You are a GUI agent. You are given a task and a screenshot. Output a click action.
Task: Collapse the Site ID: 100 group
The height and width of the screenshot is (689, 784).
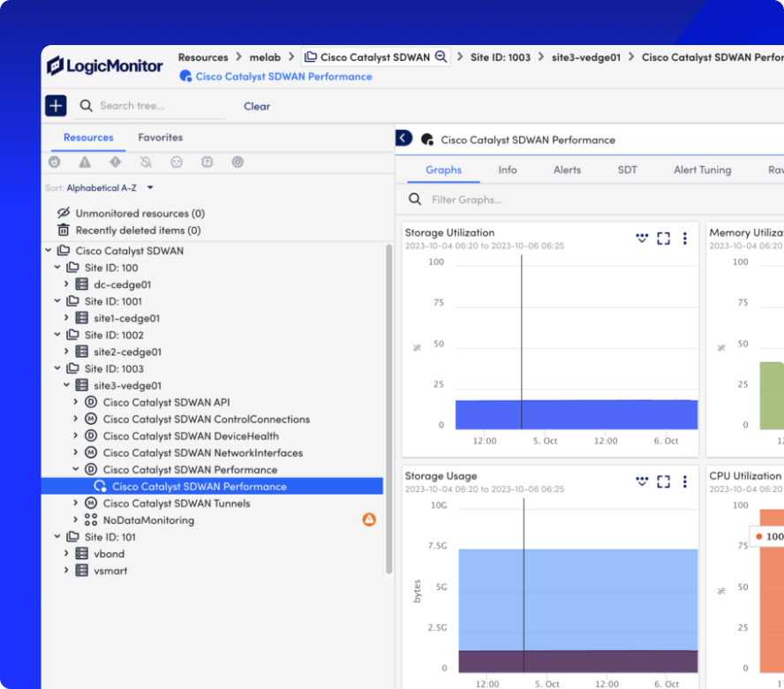pos(57,267)
